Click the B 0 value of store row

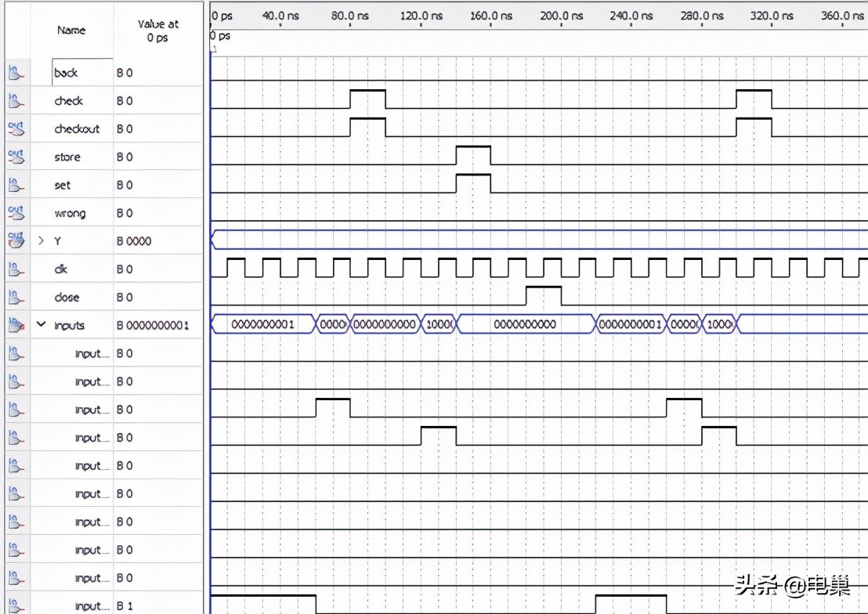[125, 157]
